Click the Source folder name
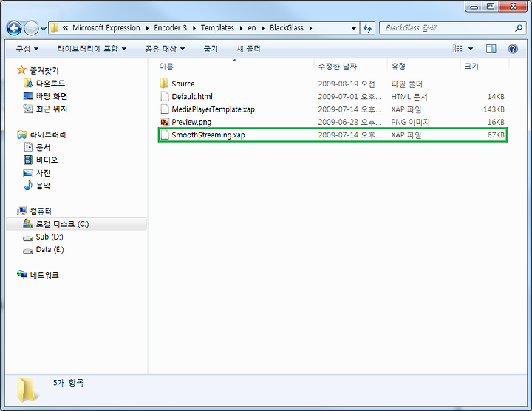The height and width of the screenshot is (411, 532). [183, 84]
